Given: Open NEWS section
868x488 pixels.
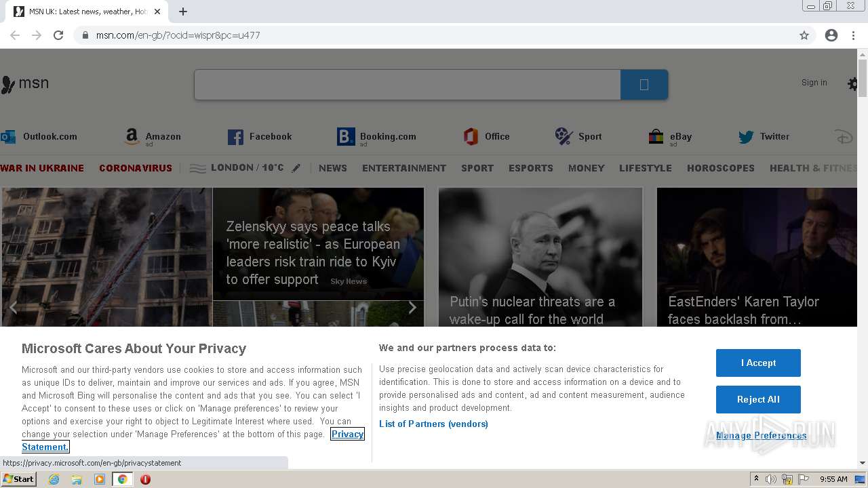Looking at the screenshot, I should click(x=333, y=168).
